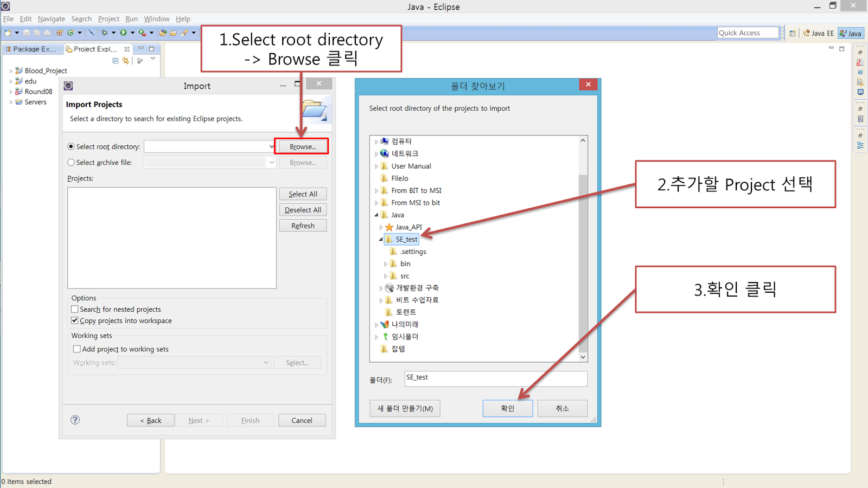Click the Save icon in the Eclipse toolbar

(26, 33)
